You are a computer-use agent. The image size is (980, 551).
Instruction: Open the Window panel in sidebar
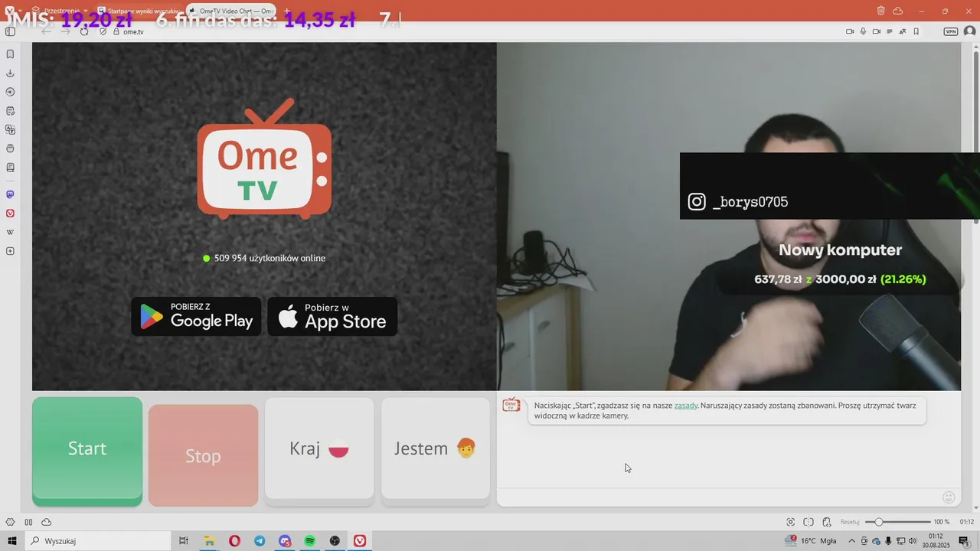10,148
